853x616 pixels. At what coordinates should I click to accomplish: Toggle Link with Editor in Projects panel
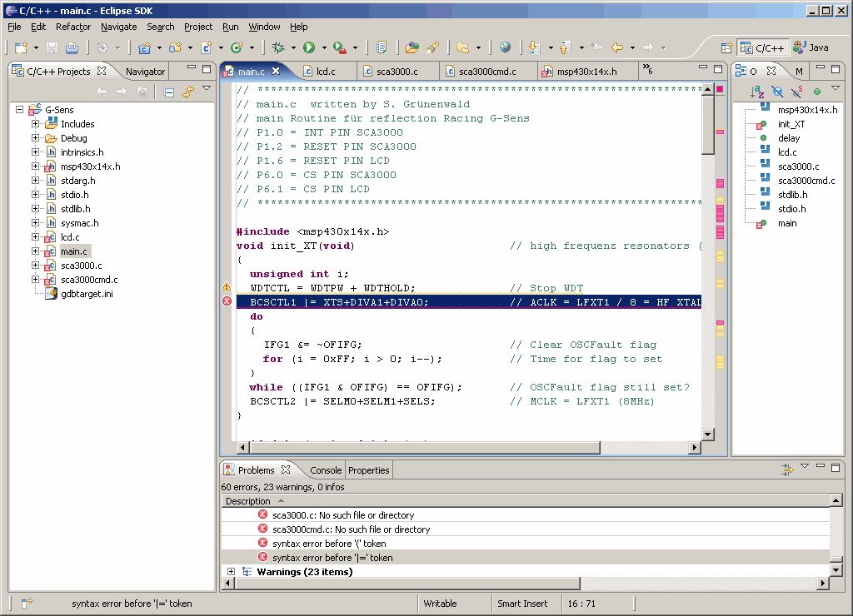click(188, 92)
